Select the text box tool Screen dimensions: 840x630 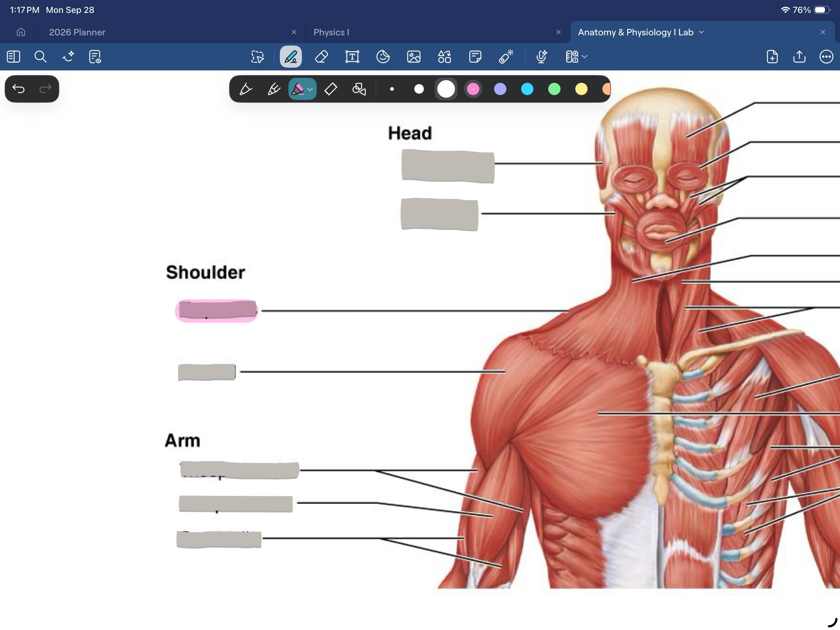[352, 57]
